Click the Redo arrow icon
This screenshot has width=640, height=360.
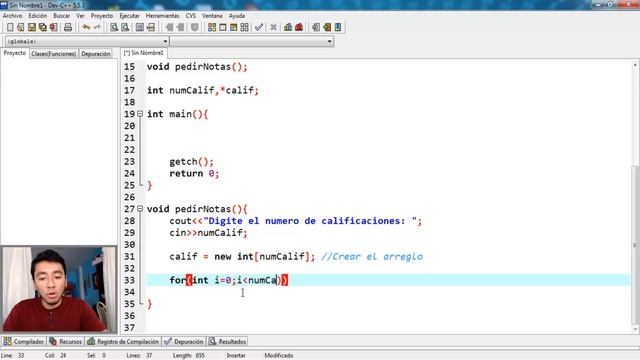click(x=97, y=27)
